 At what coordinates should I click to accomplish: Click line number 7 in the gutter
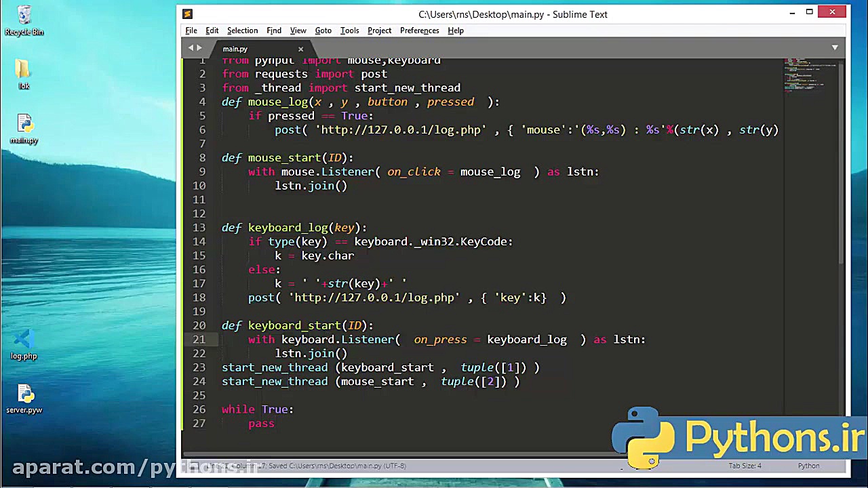tap(201, 144)
